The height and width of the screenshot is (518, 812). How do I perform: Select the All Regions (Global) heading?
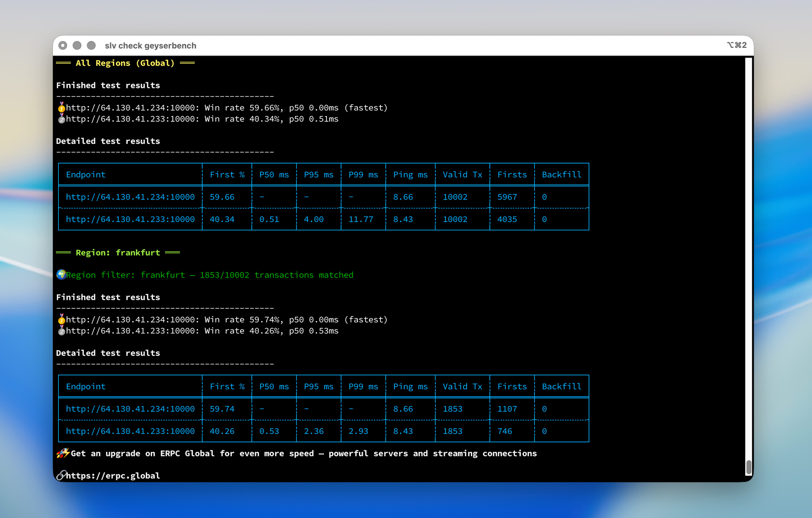(125, 63)
